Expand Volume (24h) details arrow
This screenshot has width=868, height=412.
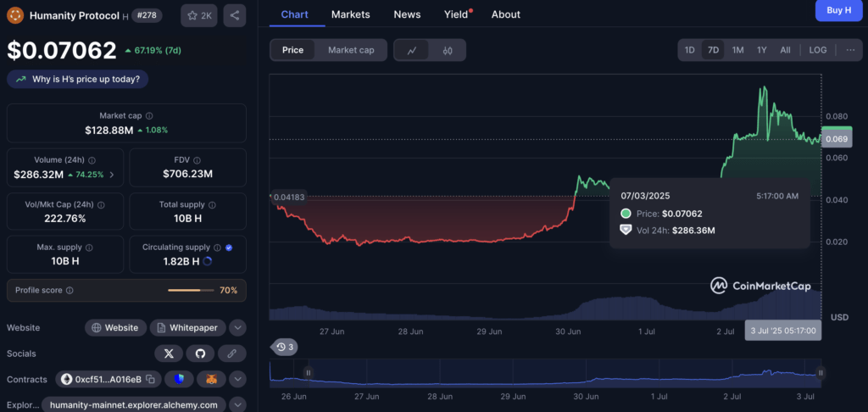click(113, 175)
